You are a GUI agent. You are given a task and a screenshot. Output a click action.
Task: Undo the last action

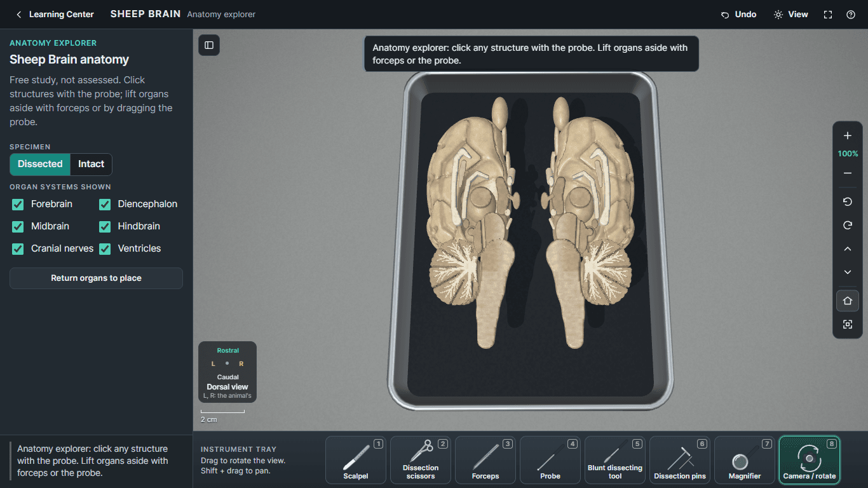738,15
